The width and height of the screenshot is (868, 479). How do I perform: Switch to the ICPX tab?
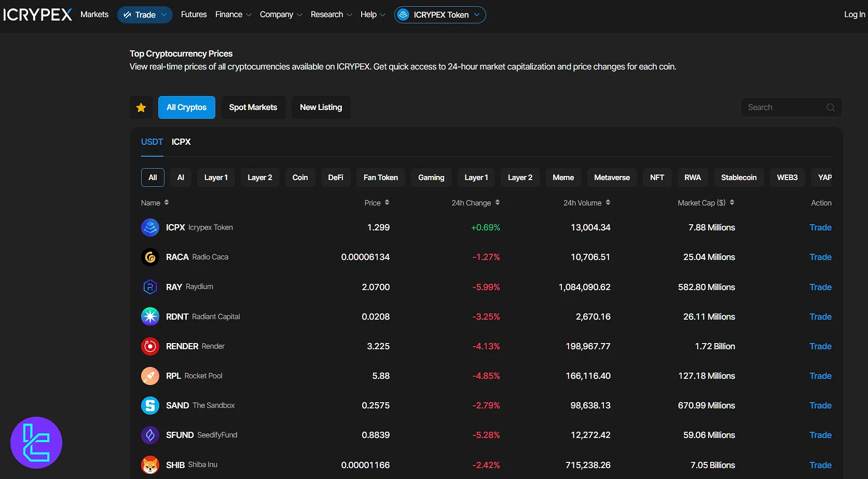tap(181, 142)
